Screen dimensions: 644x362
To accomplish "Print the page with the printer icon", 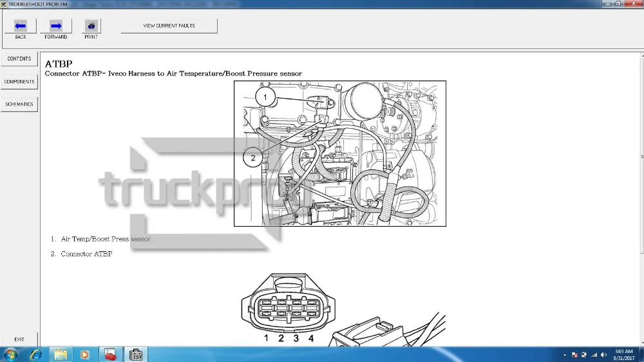I will coord(91,26).
